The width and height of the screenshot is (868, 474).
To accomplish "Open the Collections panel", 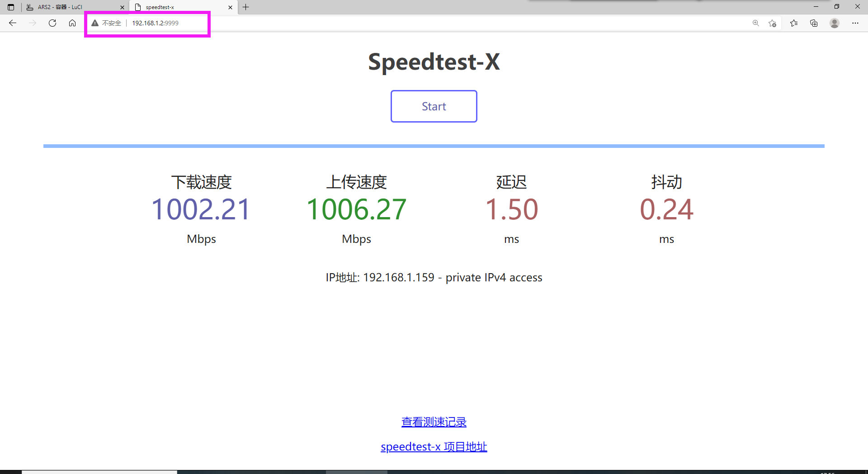I will (814, 23).
